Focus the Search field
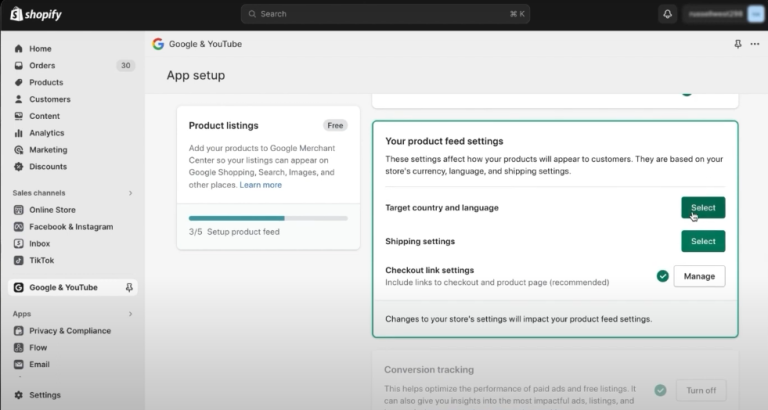Viewport: 768px width, 410px height. click(385, 14)
